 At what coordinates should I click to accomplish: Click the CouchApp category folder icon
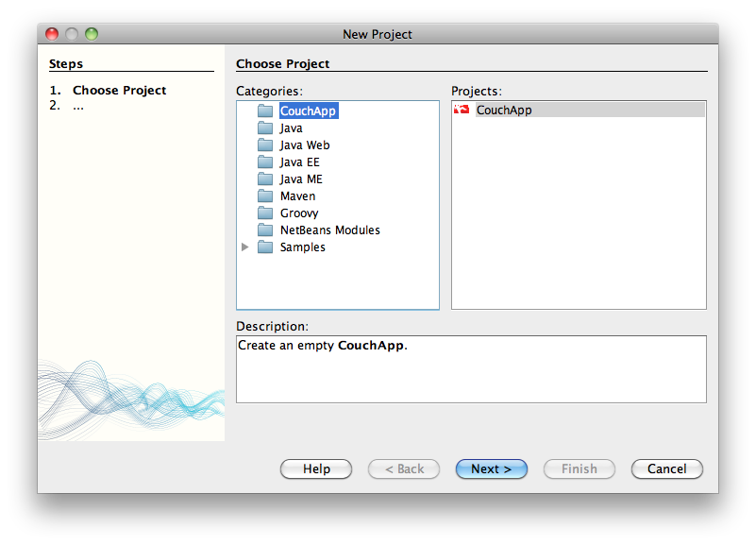[x=264, y=111]
